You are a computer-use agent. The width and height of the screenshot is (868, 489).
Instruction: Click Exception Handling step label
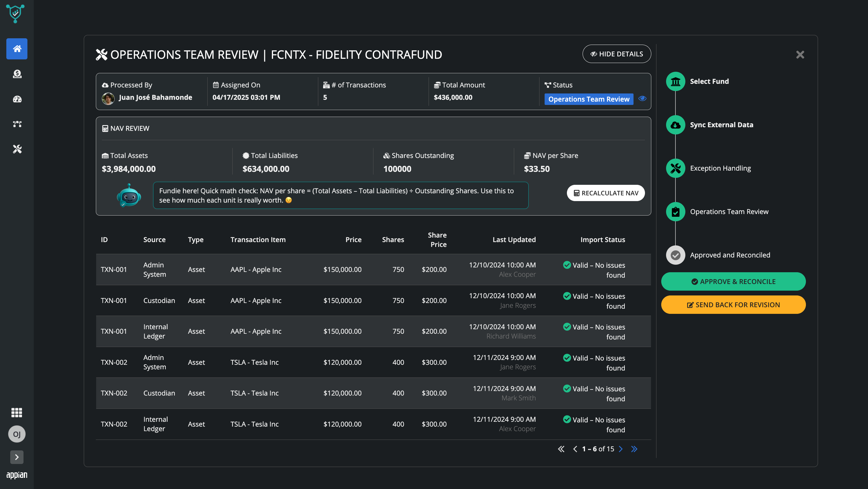[720, 168]
